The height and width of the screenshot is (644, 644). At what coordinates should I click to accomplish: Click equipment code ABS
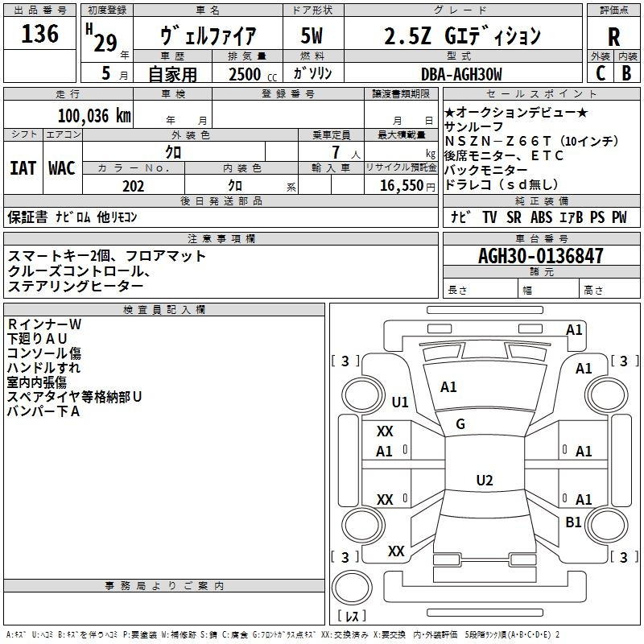541,217
